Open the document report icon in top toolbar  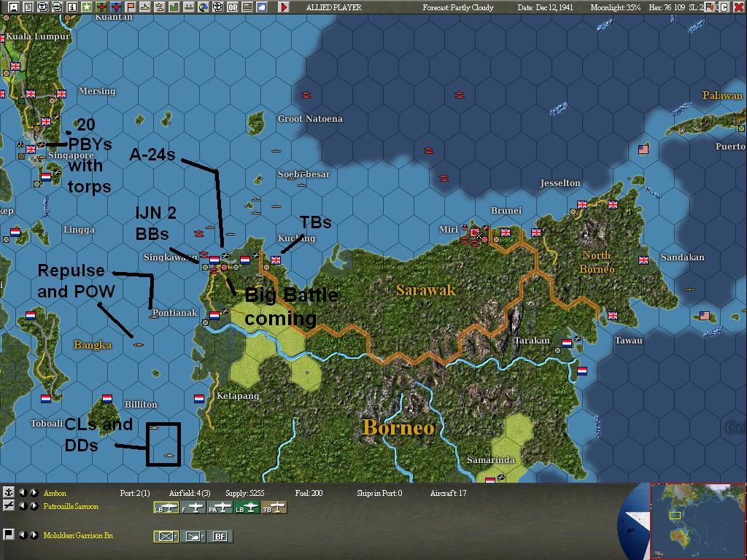point(28,7)
